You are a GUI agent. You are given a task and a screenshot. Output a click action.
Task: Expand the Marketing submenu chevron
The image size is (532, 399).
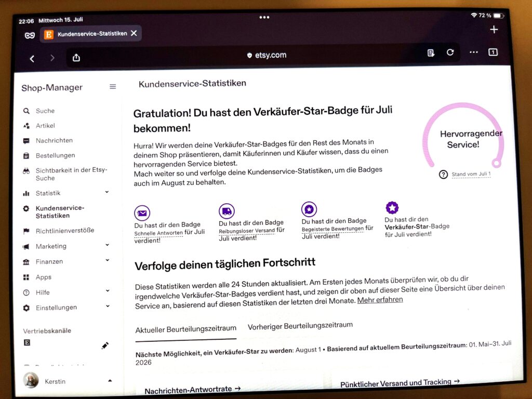[107, 245]
